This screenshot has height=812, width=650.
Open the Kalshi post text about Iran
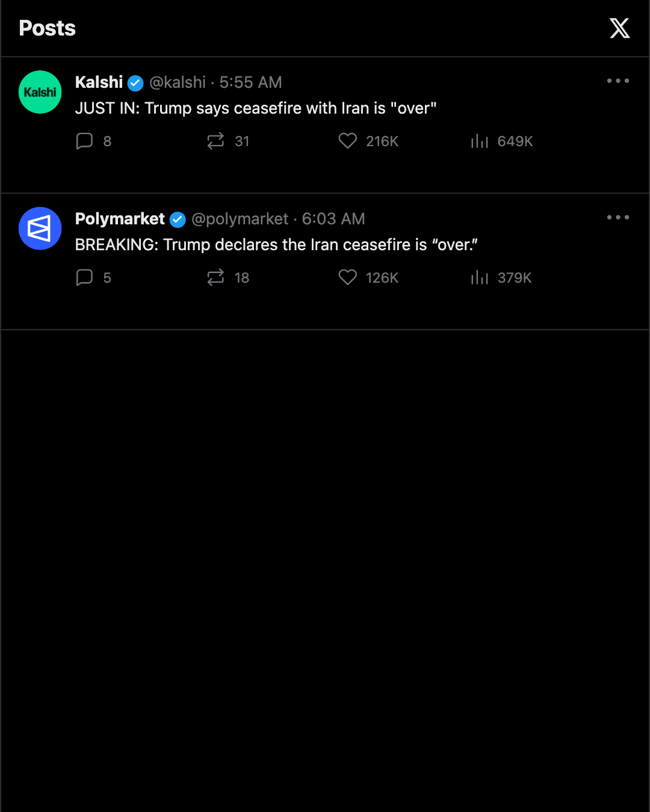(x=256, y=108)
